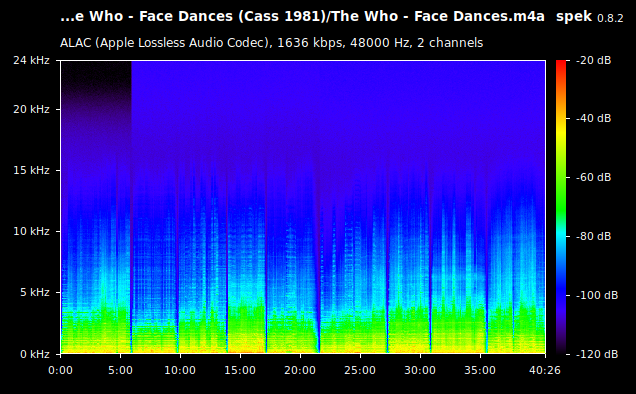
Task: Click the 15:00 time axis label
Action: tap(240, 370)
